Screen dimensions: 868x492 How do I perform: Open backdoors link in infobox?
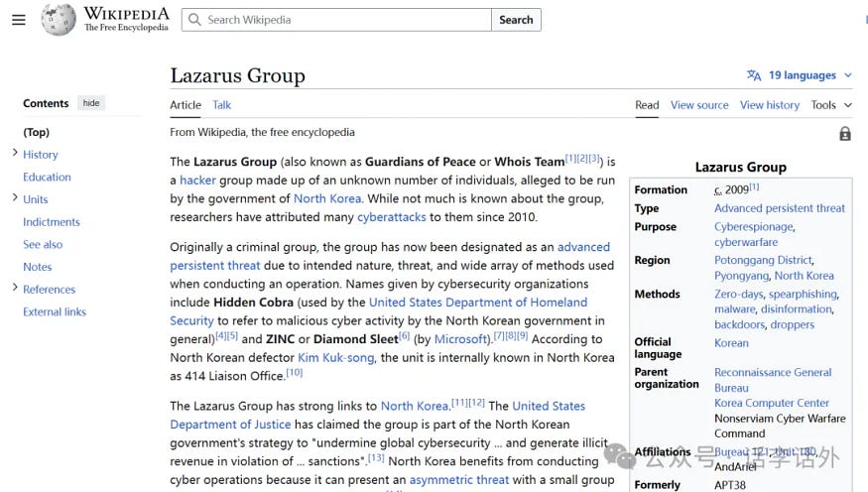coord(740,325)
